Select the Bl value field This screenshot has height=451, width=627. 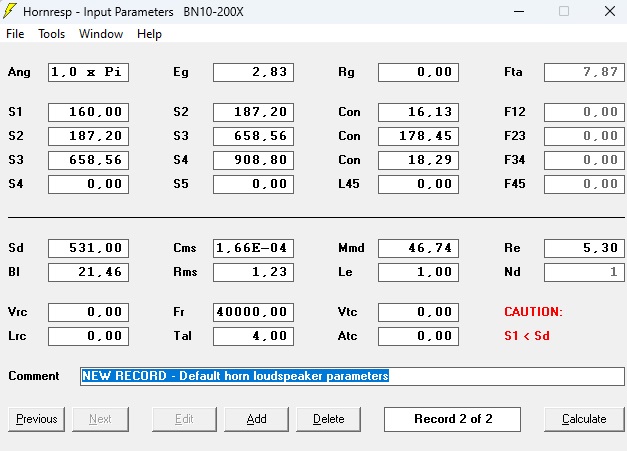pyautogui.click(x=88, y=272)
